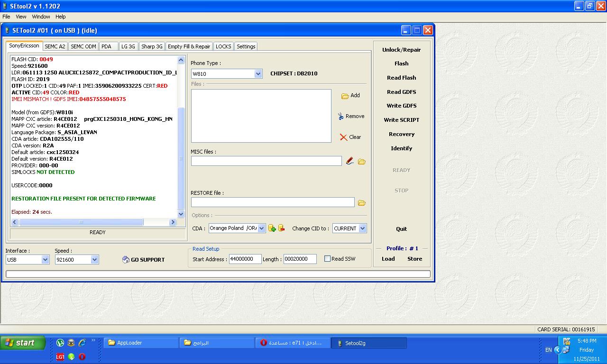Click the green ball quick launch icon
The height and width of the screenshot is (364, 607).
point(71,356)
